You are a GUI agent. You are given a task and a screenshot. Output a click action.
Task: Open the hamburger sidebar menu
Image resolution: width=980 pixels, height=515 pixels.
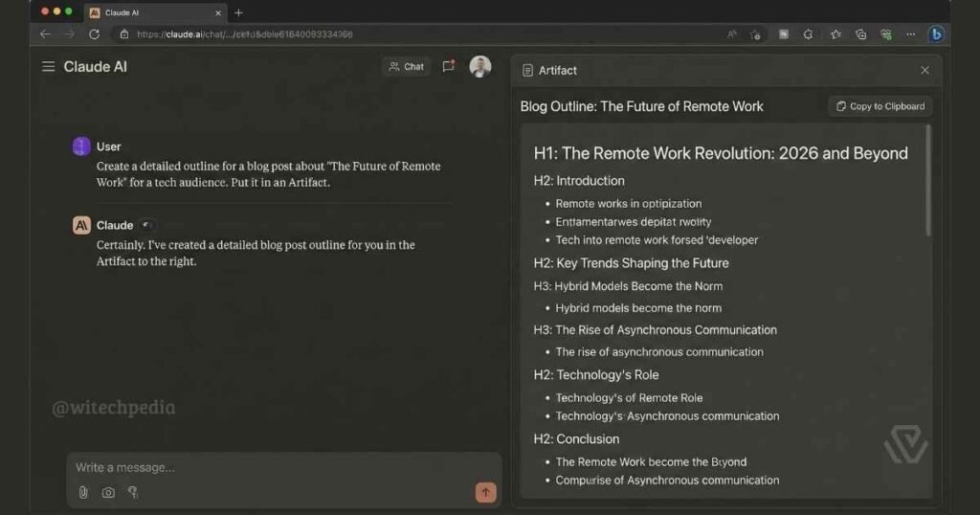click(x=48, y=66)
